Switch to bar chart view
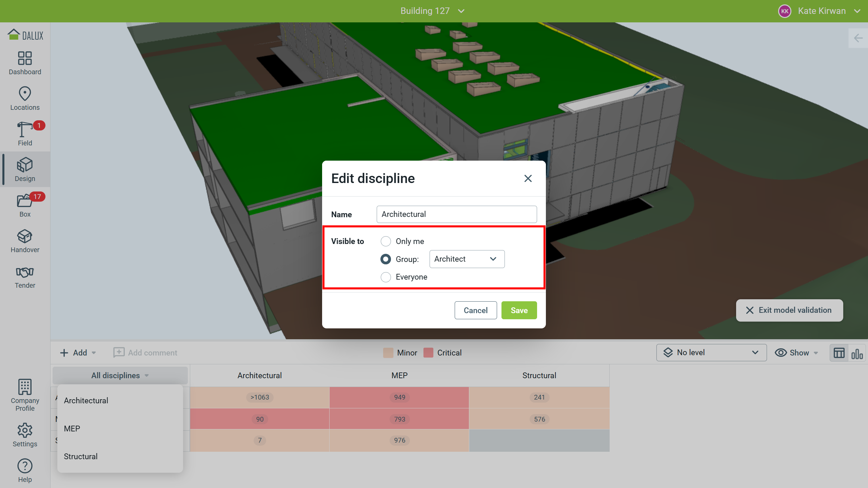Viewport: 868px width, 488px height. tap(857, 353)
